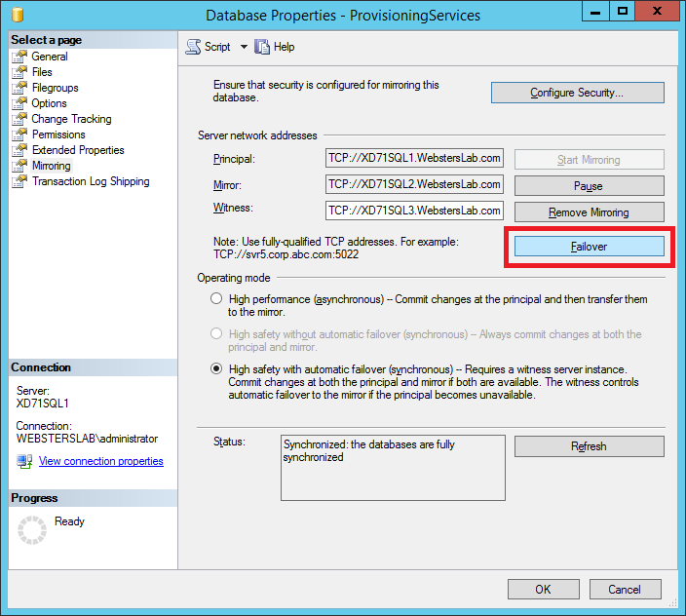Click the Principal server address field
The image size is (686, 616).
click(x=414, y=158)
